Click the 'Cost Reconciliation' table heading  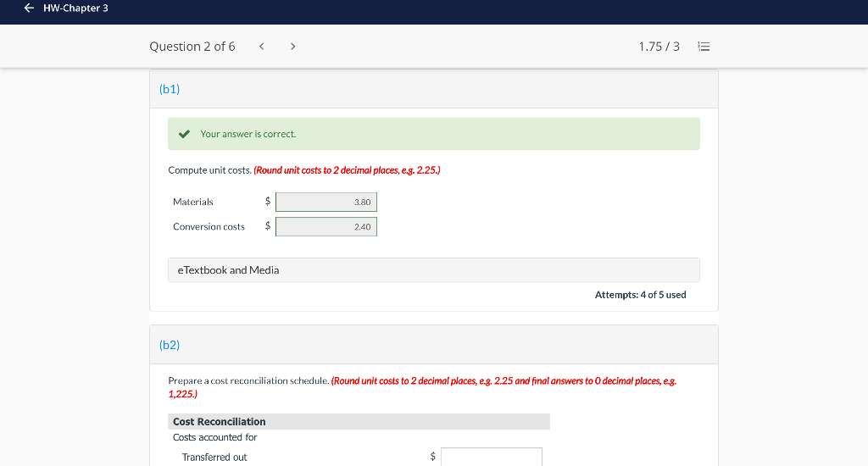coord(220,422)
